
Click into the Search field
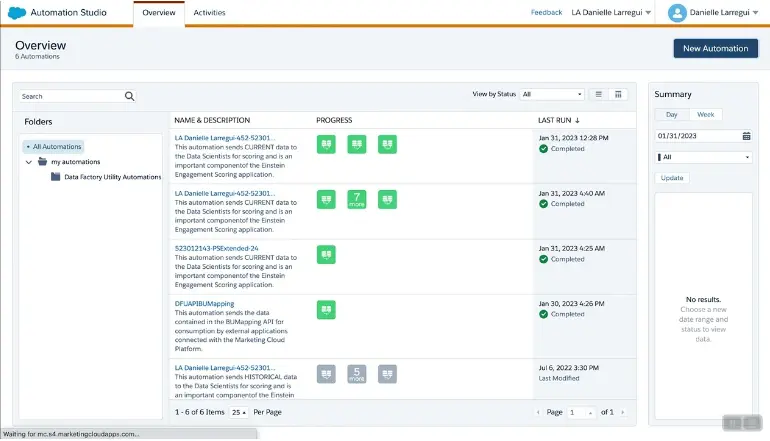pos(71,96)
